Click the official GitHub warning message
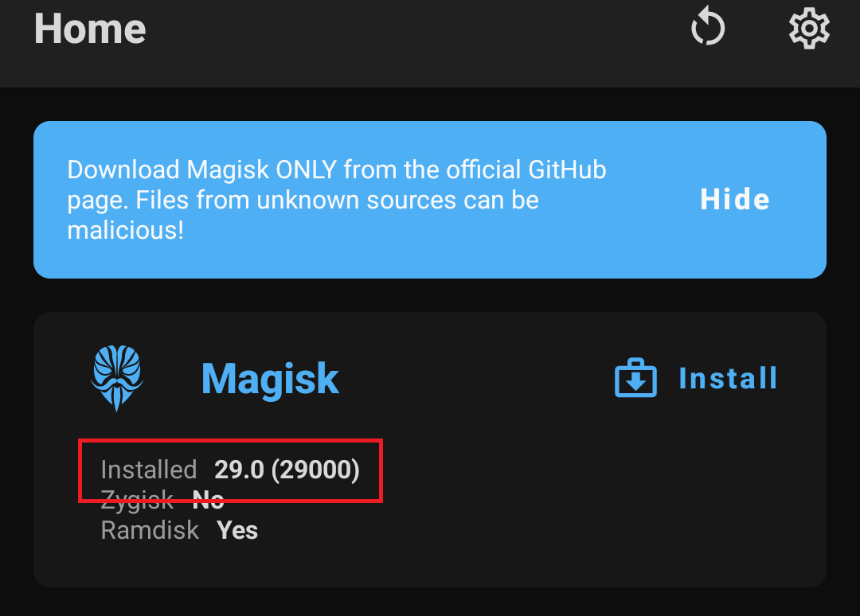Image resolution: width=860 pixels, height=616 pixels. pyautogui.click(x=336, y=200)
